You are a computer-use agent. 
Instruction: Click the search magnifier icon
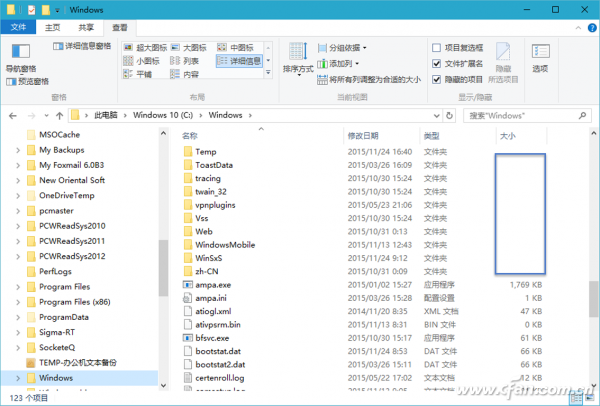(x=582, y=115)
